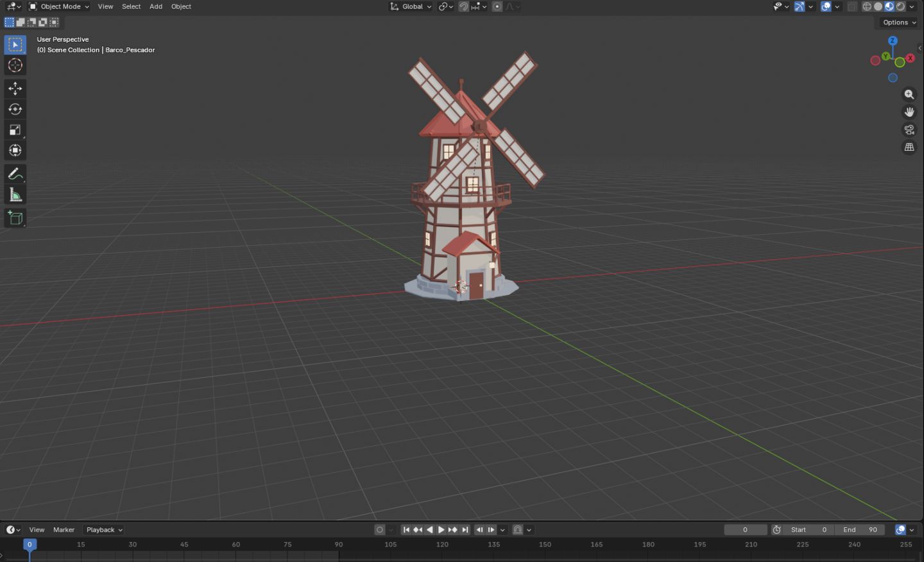Open the Select menu
924x562 pixels.
pos(132,6)
